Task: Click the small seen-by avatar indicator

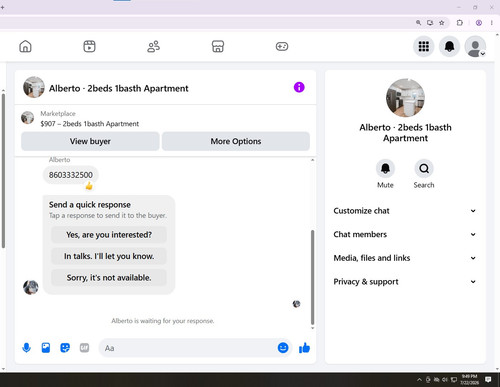Action: (x=296, y=304)
